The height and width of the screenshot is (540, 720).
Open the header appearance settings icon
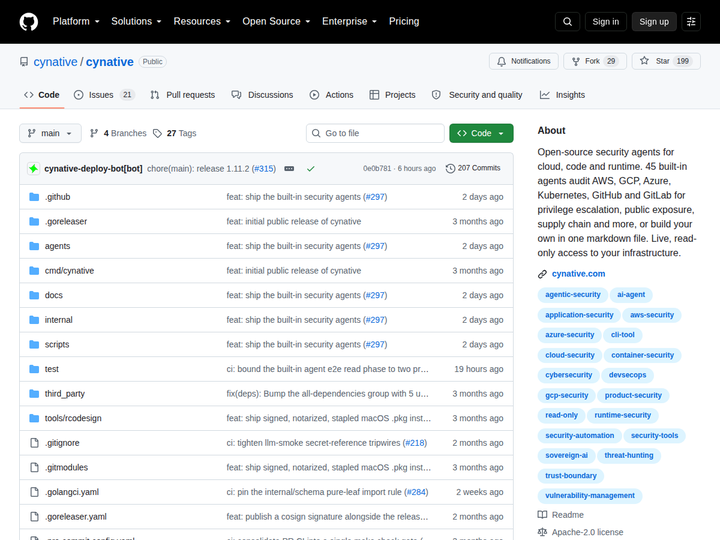pos(691,22)
